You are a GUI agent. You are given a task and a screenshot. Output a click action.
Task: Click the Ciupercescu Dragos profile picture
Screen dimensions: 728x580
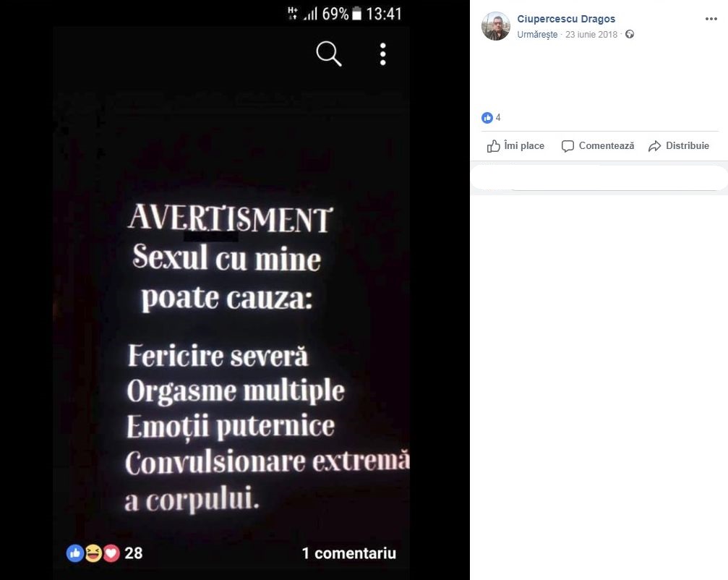pyautogui.click(x=496, y=26)
